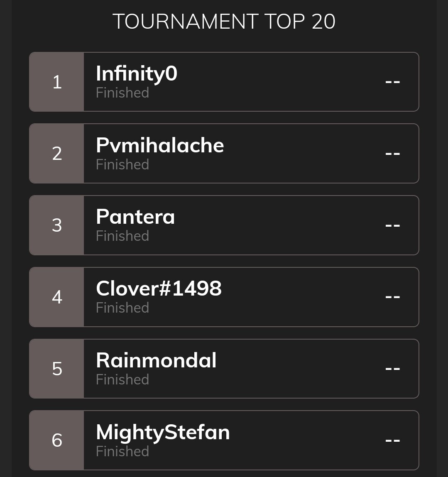Click Pantera's score placeholder
The image size is (448, 477).
tap(393, 225)
